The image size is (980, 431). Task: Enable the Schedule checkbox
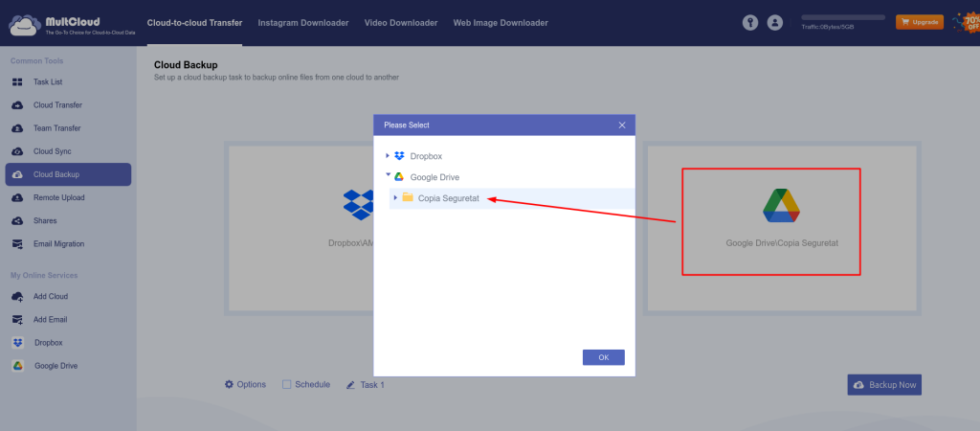pyautogui.click(x=287, y=385)
